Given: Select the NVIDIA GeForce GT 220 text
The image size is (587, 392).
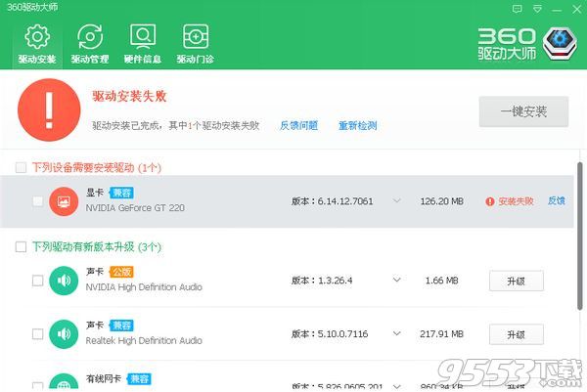Looking at the screenshot, I should (x=135, y=207).
